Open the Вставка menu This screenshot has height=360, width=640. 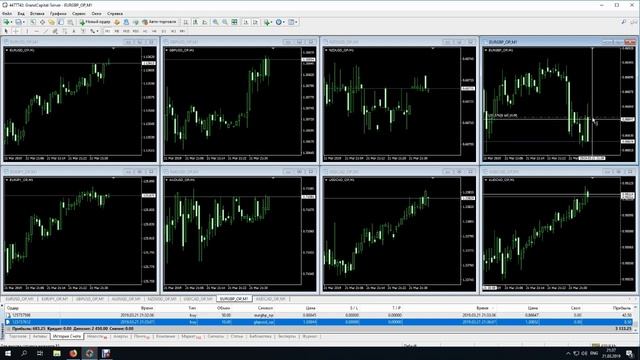(x=37, y=13)
